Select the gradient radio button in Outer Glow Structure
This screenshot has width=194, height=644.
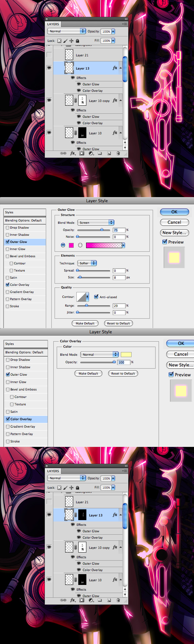(80, 245)
